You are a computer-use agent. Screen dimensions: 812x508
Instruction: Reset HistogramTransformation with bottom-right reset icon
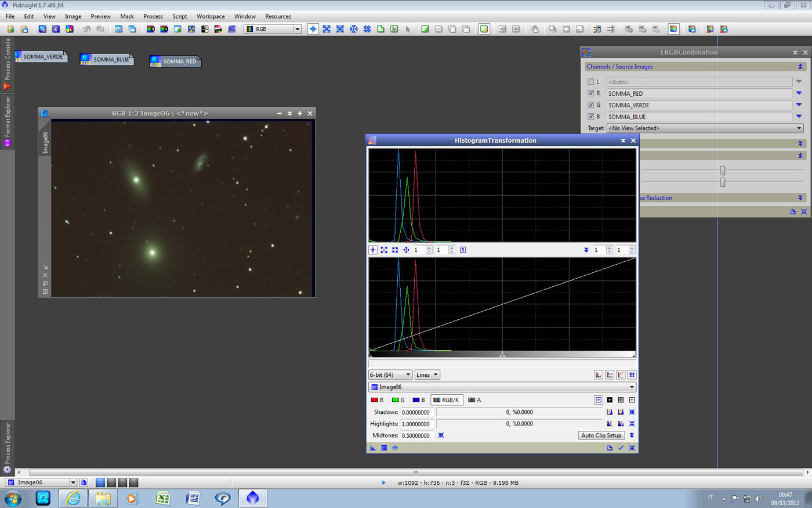pos(632,448)
